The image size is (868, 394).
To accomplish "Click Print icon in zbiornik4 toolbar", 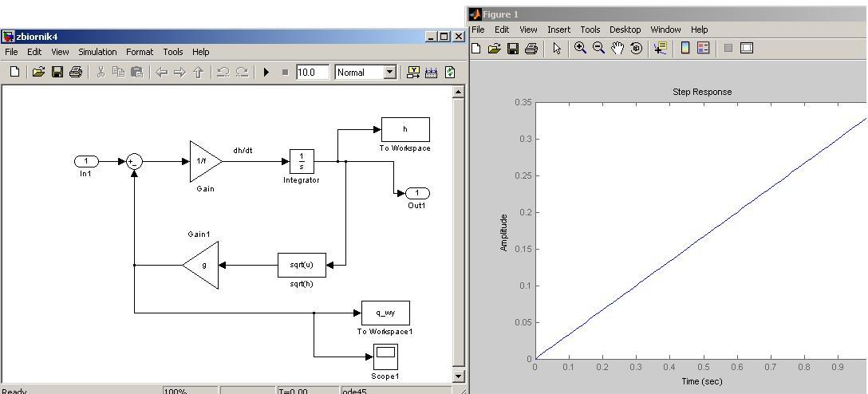I will (x=76, y=72).
